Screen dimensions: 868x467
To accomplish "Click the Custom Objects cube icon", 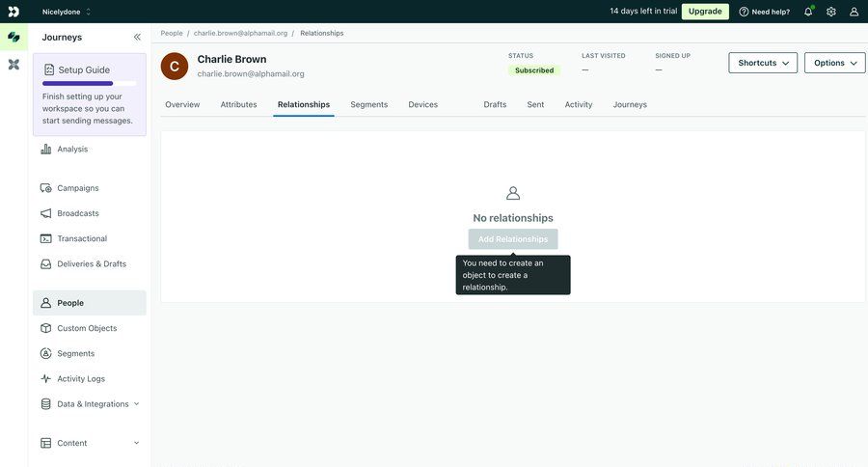I will (46, 328).
